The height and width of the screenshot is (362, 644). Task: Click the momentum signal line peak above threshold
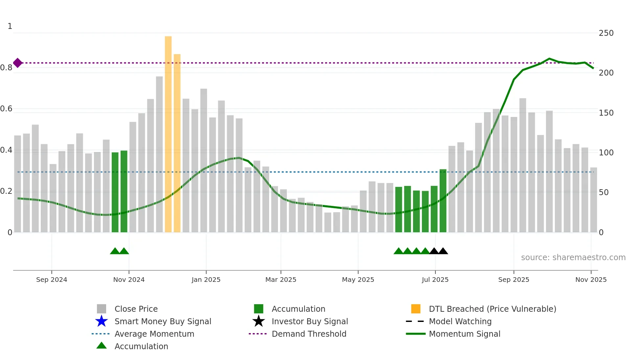pyautogui.click(x=549, y=59)
